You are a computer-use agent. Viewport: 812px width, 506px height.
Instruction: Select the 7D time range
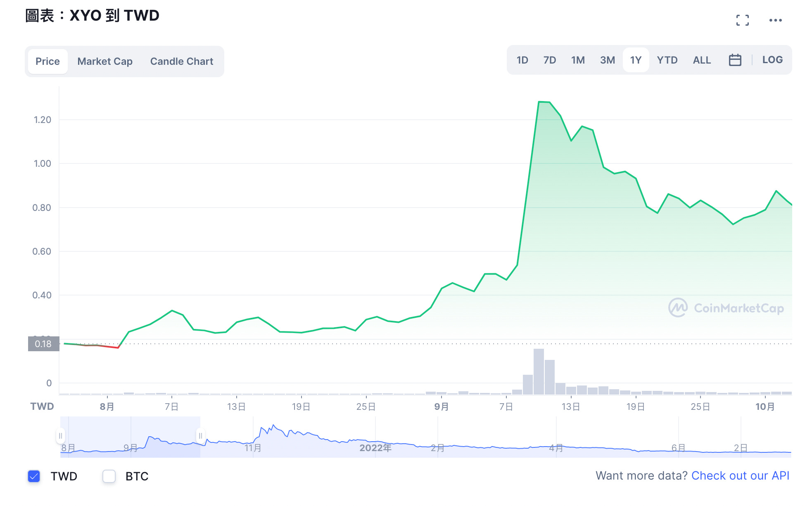pos(550,60)
